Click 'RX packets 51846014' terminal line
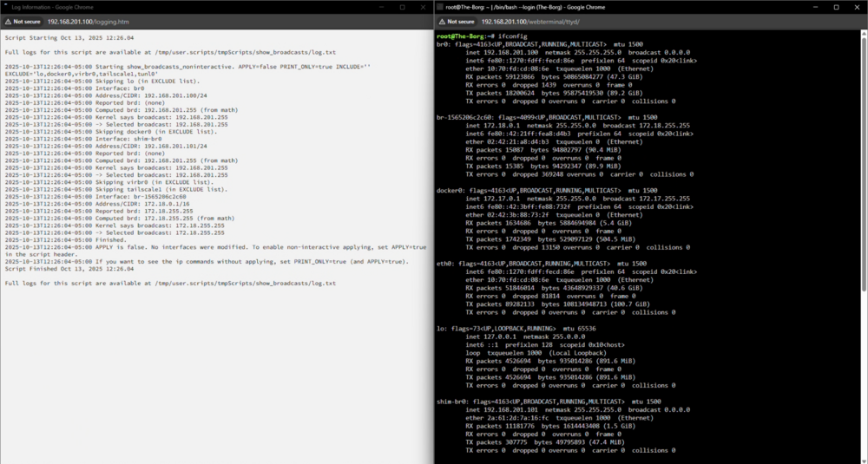 (554, 288)
